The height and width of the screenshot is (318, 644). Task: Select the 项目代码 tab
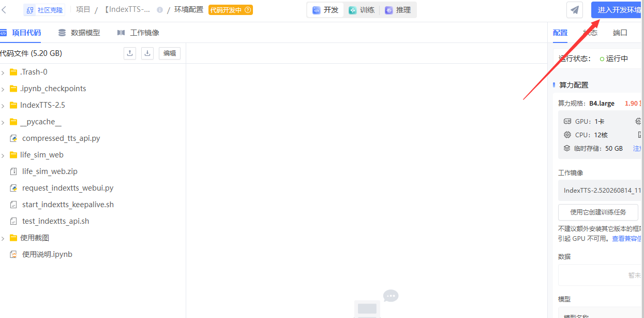coord(21,33)
